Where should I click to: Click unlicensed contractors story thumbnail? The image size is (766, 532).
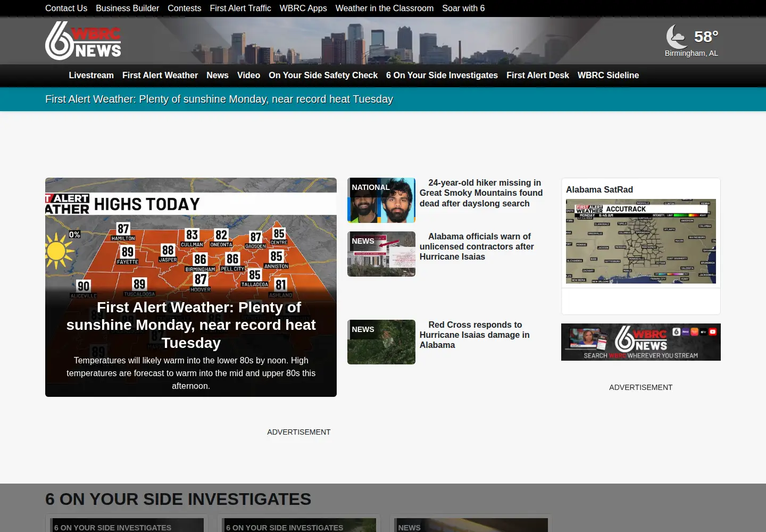pyautogui.click(x=381, y=254)
